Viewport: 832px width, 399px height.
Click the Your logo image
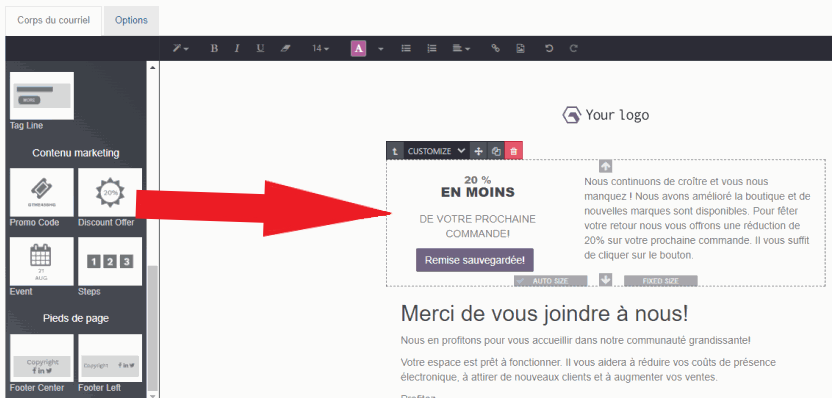(605, 115)
